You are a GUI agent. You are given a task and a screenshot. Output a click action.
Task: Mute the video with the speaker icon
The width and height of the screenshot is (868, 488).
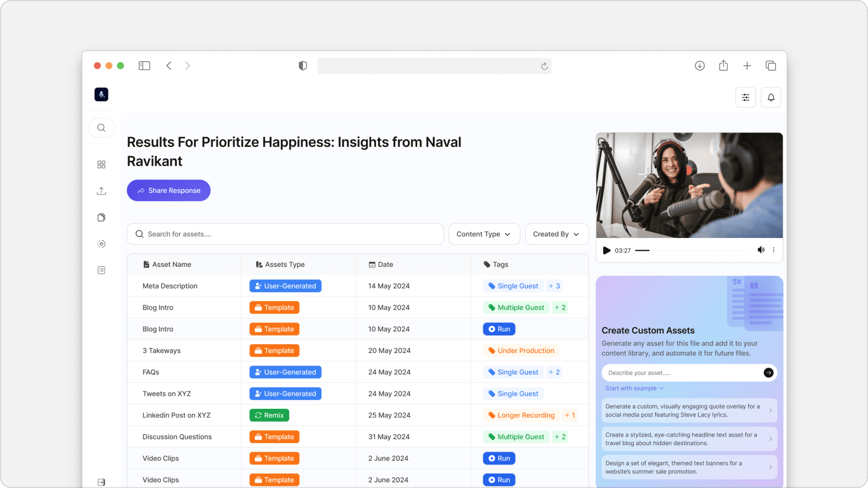coord(761,250)
